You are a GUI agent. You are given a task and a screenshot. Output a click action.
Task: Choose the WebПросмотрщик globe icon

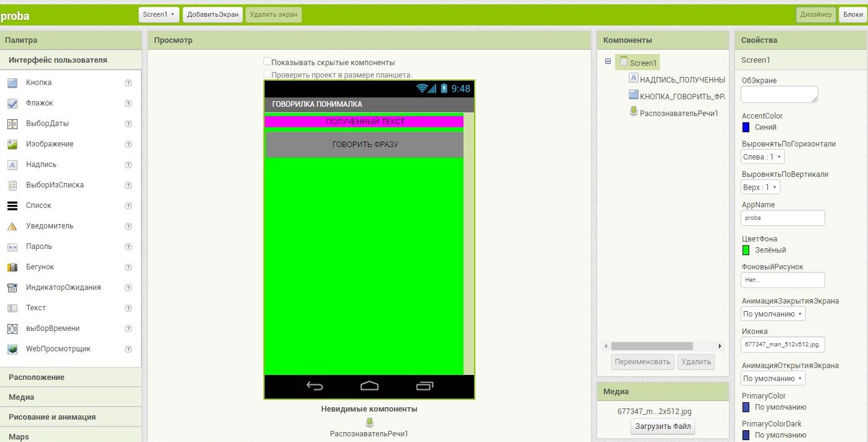tap(12, 349)
